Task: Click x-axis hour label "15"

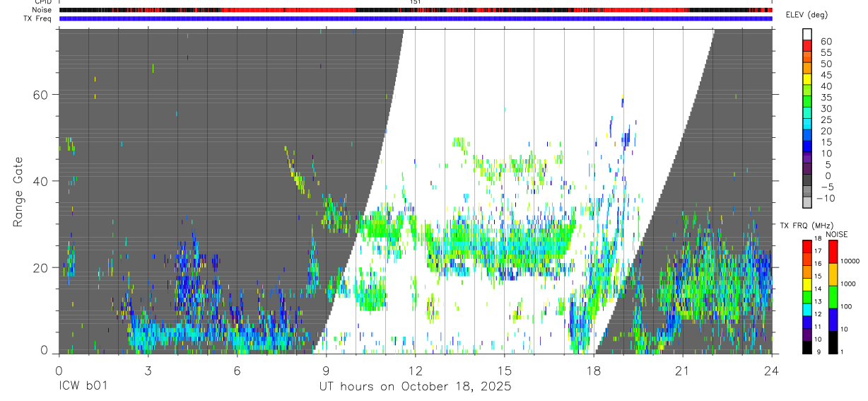Action: pyautogui.click(x=504, y=371)
